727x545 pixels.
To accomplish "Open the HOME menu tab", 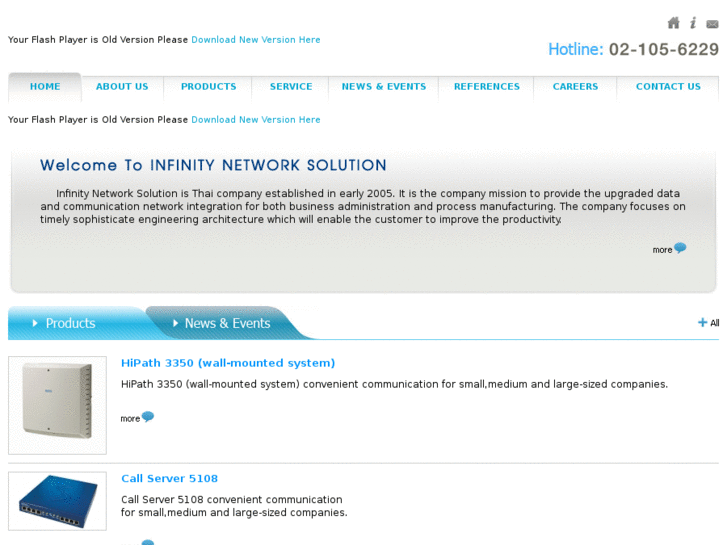I will (45, 87).
